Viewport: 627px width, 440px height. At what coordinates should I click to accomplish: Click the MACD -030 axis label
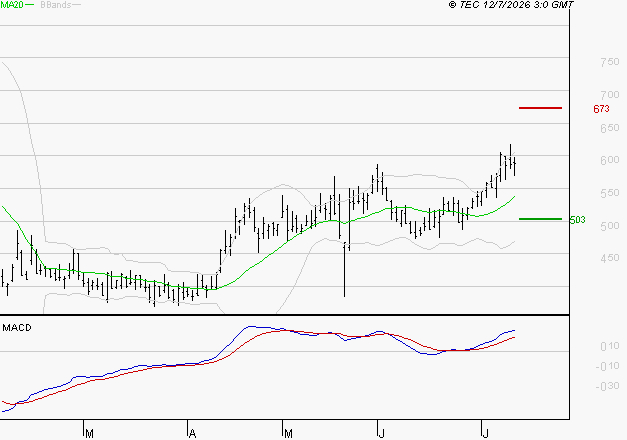tap(608, 386)
